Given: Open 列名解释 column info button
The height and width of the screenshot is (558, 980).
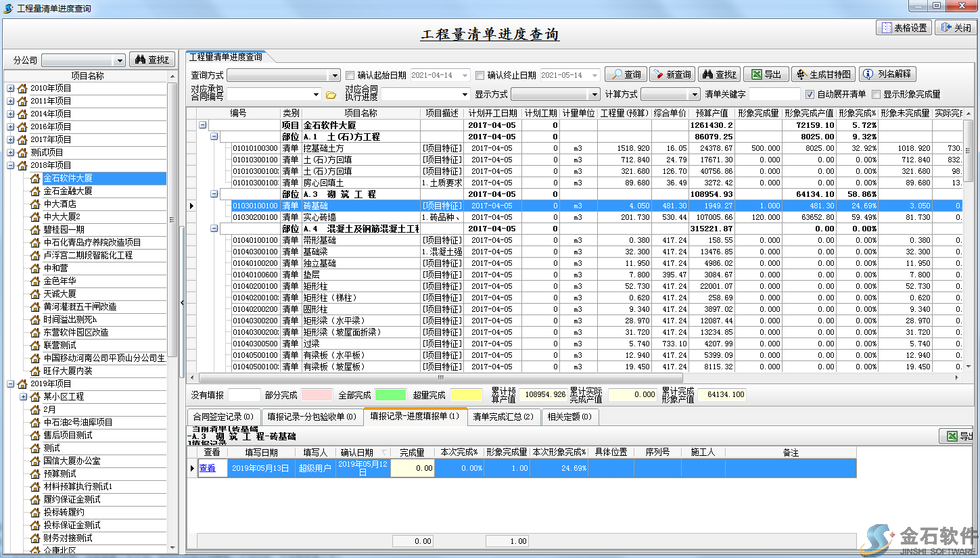Looking at the screenshot, I should [887, 74].
